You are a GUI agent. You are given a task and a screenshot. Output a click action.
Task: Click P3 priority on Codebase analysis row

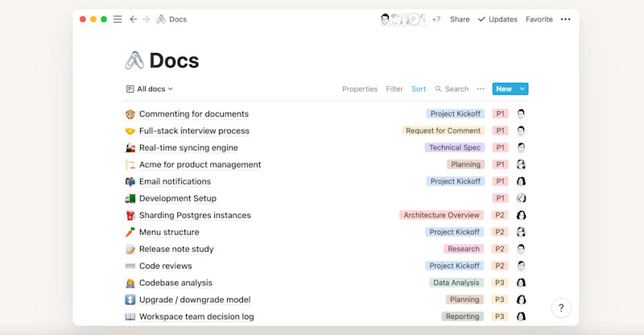pyautogui.click(x=500, y=283)
